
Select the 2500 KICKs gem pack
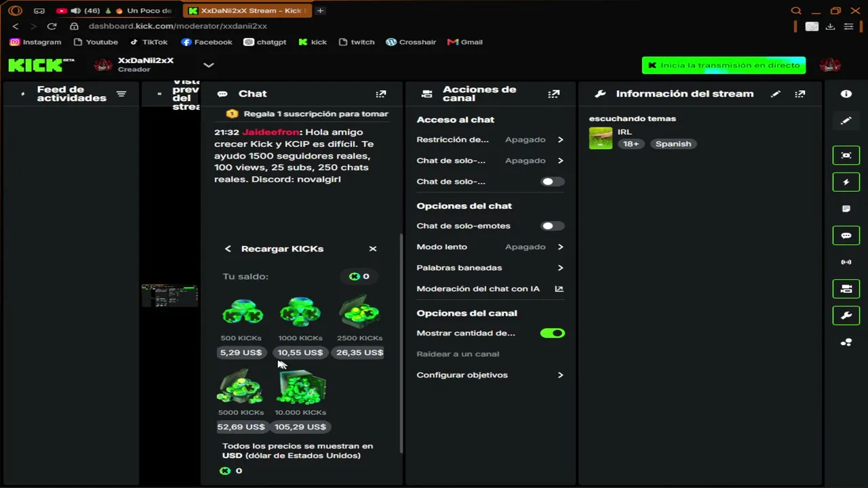click(359, 312)
